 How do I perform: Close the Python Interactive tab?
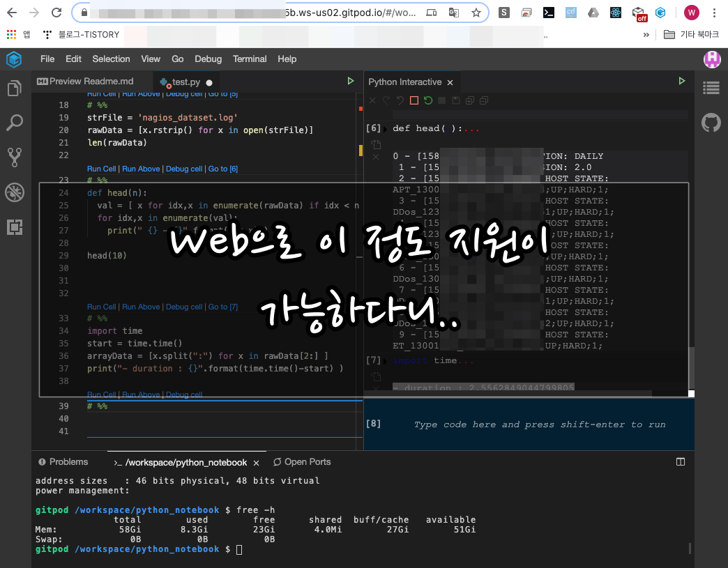click(x=450, y=83)
